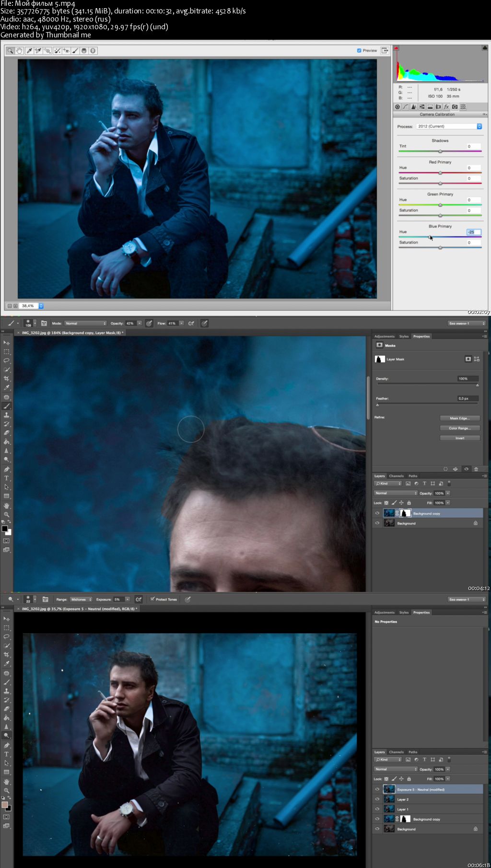Hide the Background layer in middle frame
Image resolution: width=491 pixels, height=868 pixels.
377,523
